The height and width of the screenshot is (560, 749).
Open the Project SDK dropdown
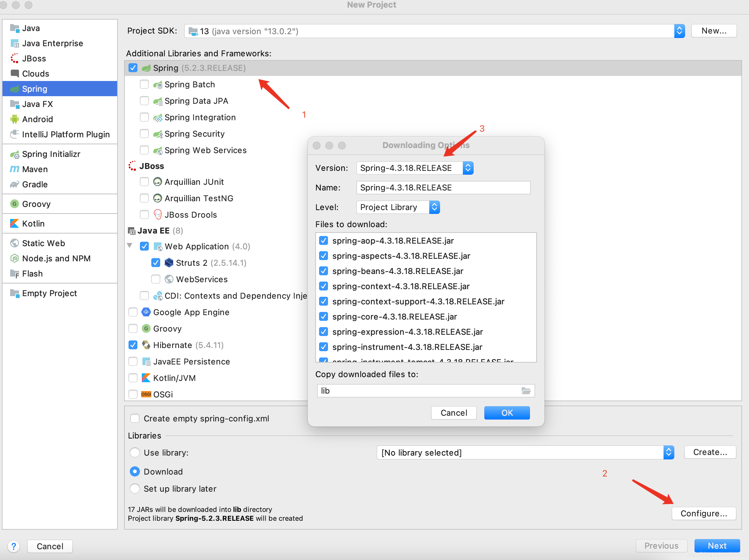point(679,31)
